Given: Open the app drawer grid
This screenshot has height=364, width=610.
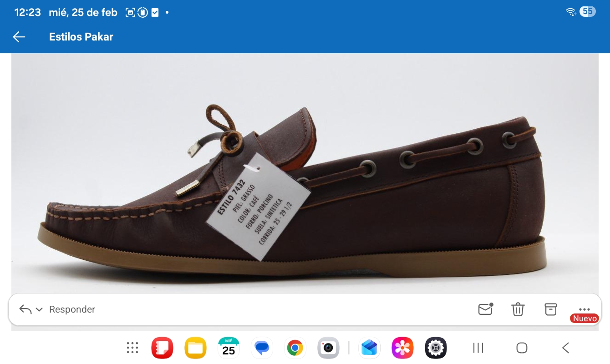Looking at the screenshot, I should (x=132, y=348).
